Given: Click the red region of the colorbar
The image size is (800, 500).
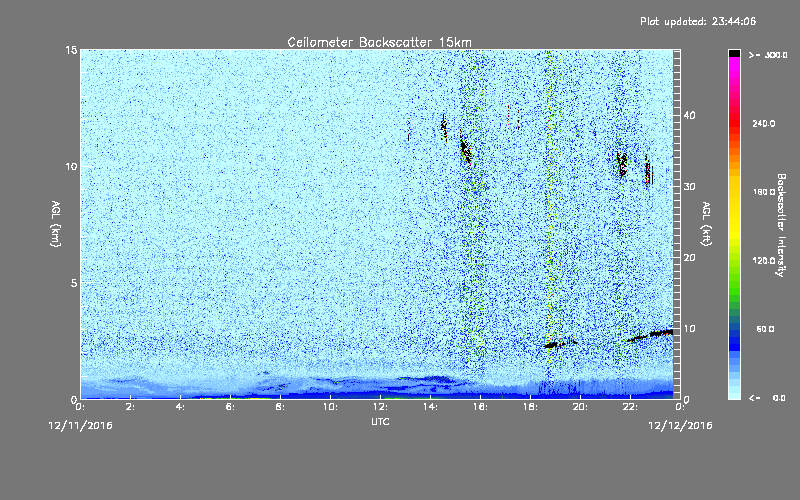Looking at the screenshot, I should (x=734, y=122).
